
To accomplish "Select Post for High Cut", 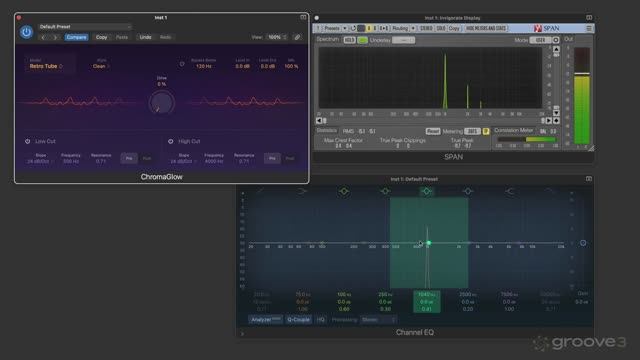I will (290, 158).
